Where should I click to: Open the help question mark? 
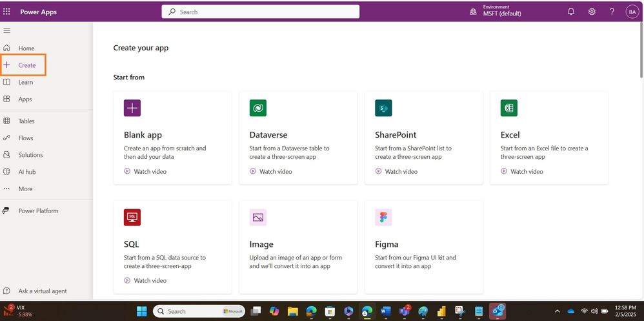[x=612, y=12]
